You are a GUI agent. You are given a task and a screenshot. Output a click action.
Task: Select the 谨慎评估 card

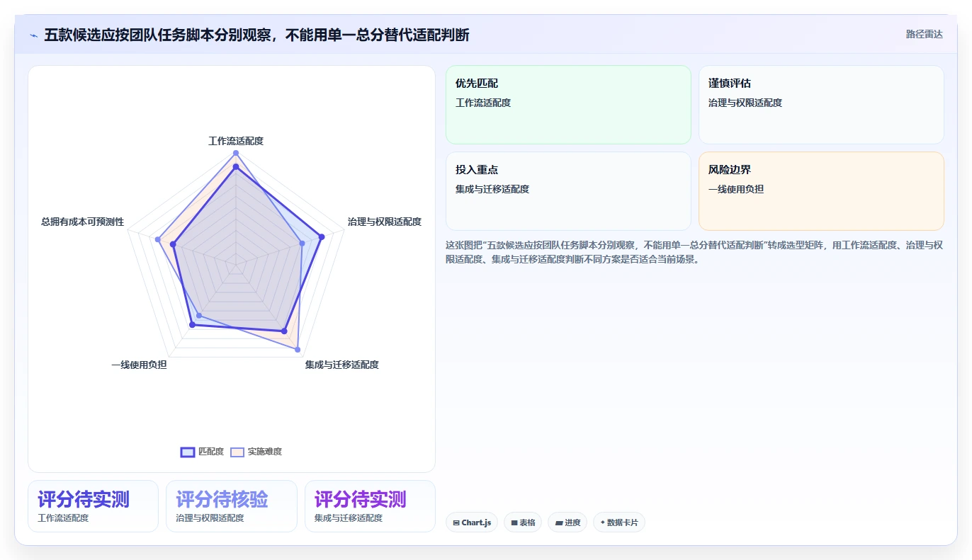821,105
